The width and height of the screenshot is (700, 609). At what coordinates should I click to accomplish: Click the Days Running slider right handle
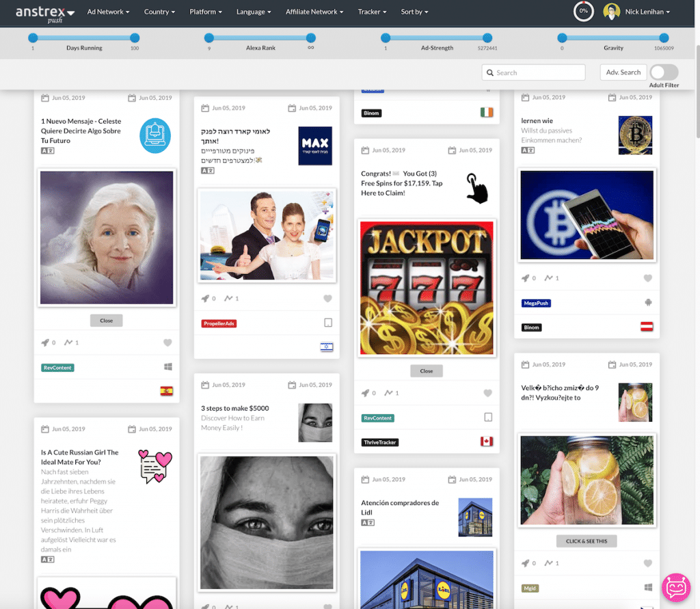[x=135, y=38]
